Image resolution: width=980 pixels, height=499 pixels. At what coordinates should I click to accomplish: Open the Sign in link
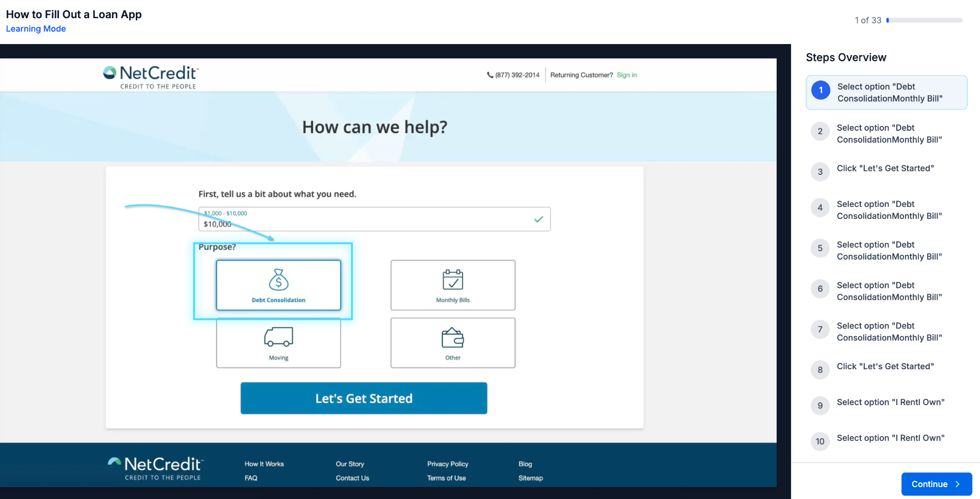[x=626, y=75]
